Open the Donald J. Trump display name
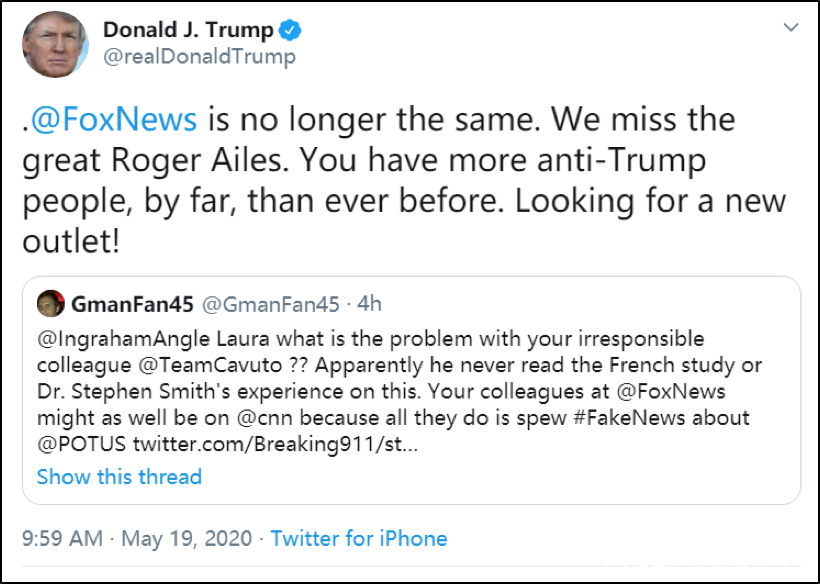The height and width of the screenshot is (584, 820). 188,29
